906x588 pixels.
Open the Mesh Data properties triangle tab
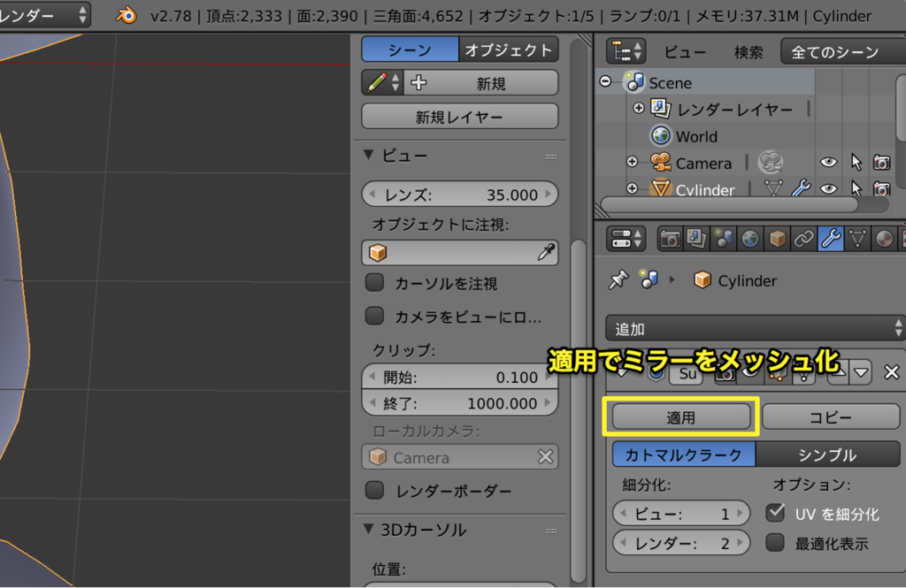pos(858,239)
